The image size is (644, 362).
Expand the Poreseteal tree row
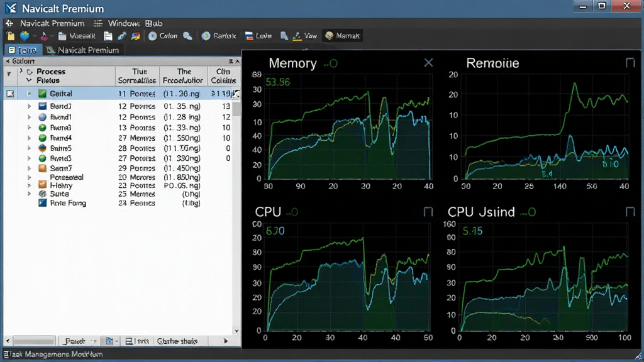pyautogui.click(x=29, y=177)
